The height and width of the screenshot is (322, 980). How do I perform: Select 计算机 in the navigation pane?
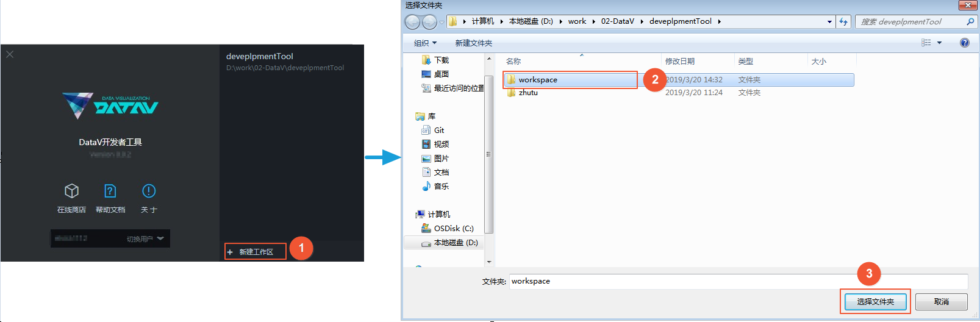tap(432, 215)
